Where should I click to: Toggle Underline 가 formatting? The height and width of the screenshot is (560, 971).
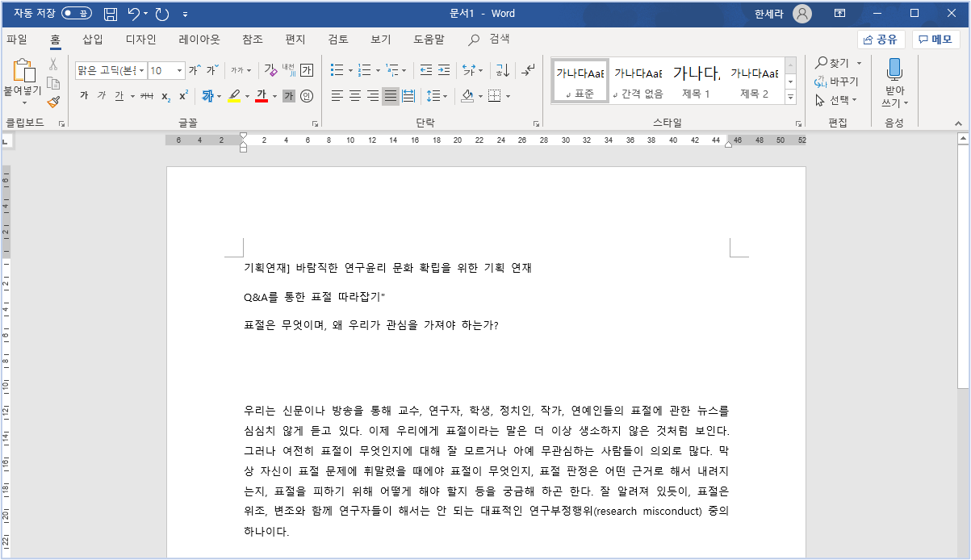[119, 96]
